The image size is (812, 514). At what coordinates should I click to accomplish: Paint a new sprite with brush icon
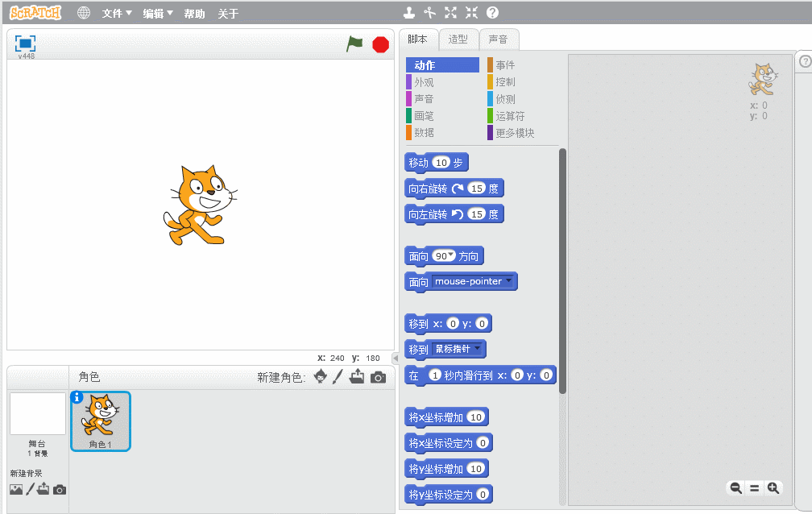coord(338,377)
